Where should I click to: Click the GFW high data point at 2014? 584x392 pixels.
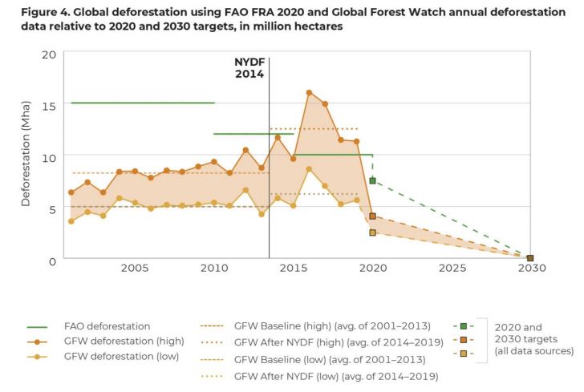tap(278, 137)
